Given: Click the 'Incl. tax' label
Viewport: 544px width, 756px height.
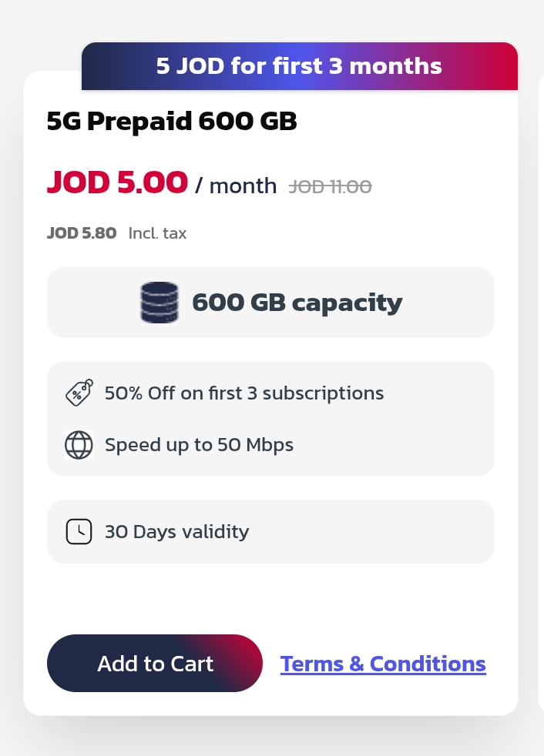Looking at the screenshot, I should (157, 233).
